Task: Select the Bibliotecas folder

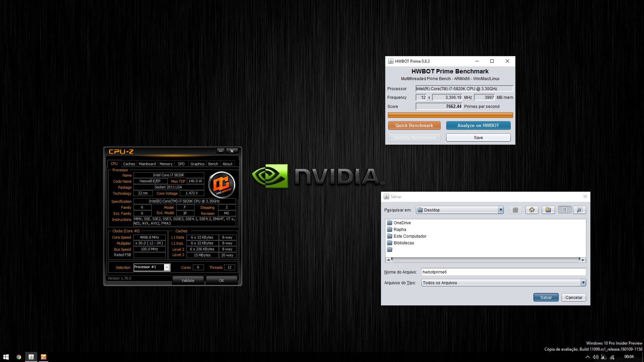Action: (400, 243)
